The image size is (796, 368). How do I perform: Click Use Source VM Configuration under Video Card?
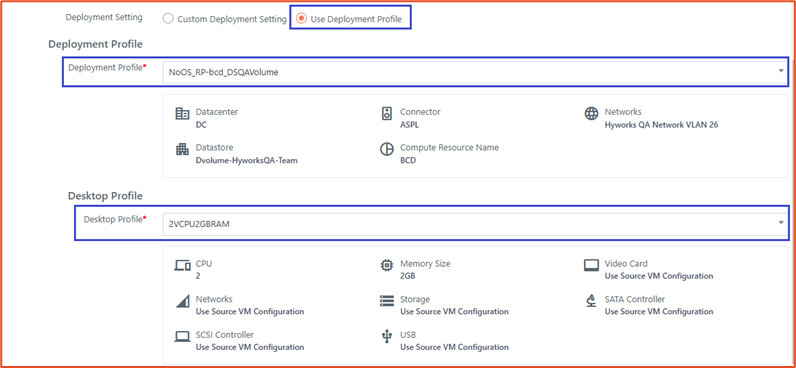click(x=659, y=276)
